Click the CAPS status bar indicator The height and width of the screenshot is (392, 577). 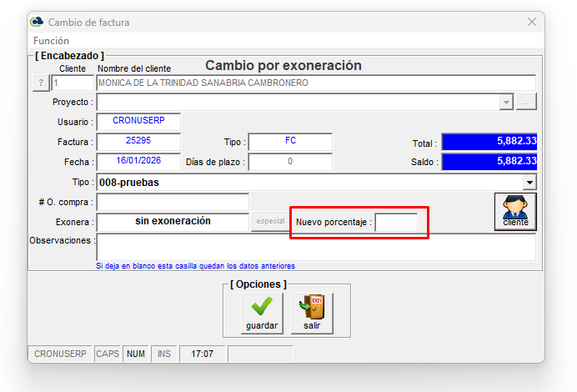(x=108, y=354)
